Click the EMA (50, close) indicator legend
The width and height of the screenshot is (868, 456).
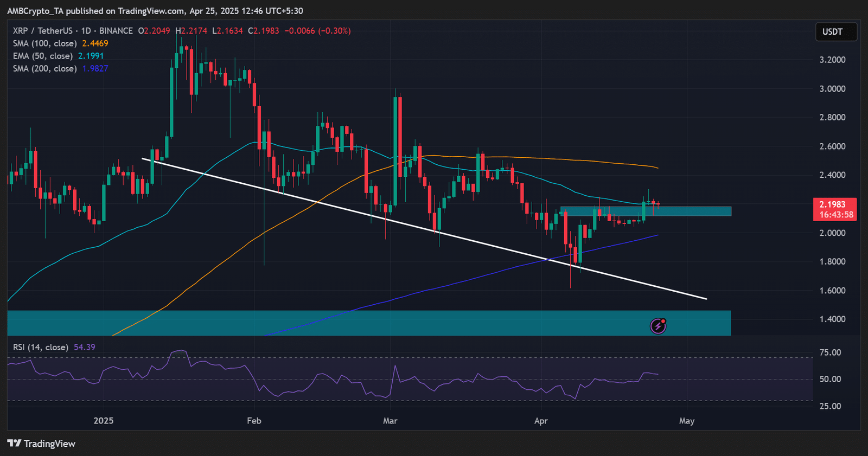(43, 56)
